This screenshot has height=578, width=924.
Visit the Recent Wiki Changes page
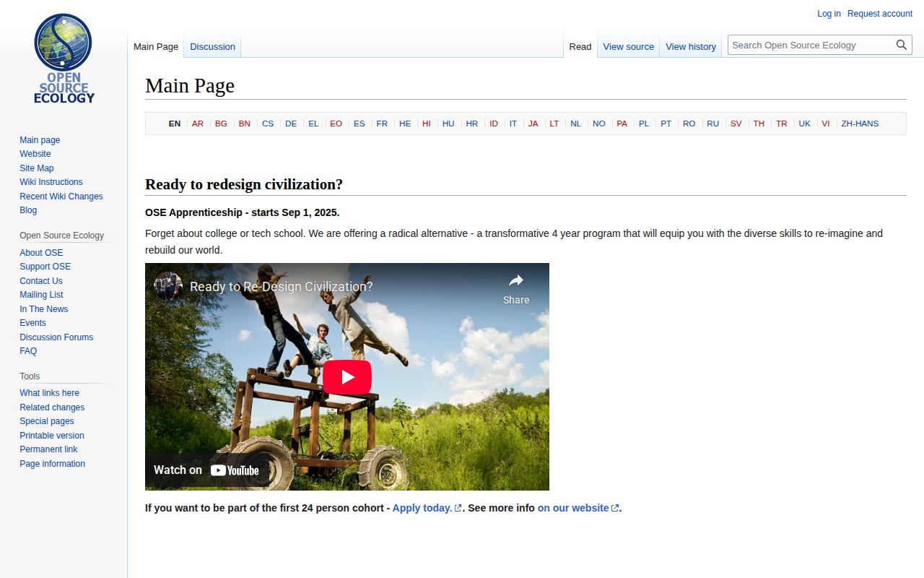click(61, 196)
